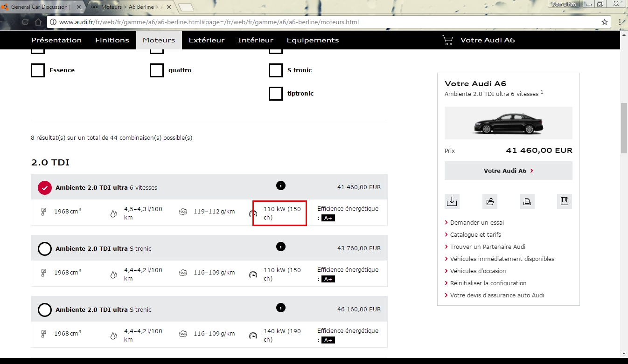Click the Dorr ulrich profile button
Image resolution: width=628 pixels, height=364 pixels.
pos(564,4)
